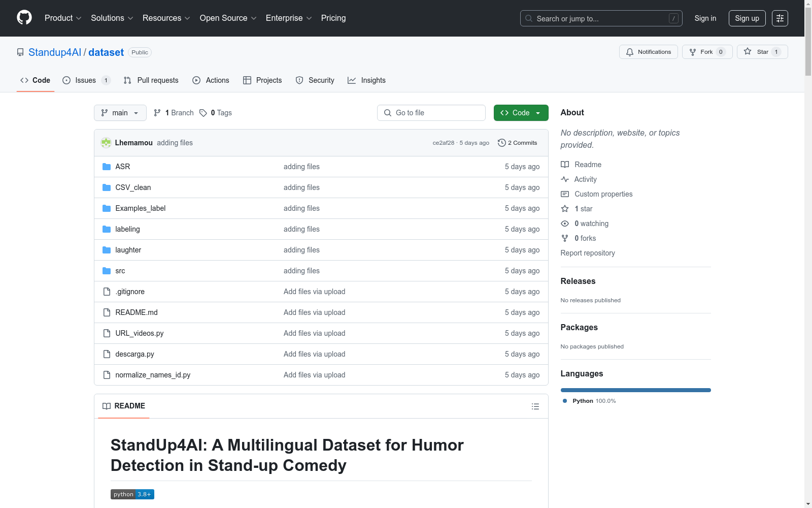Select the README tab header

coord(124,406)
